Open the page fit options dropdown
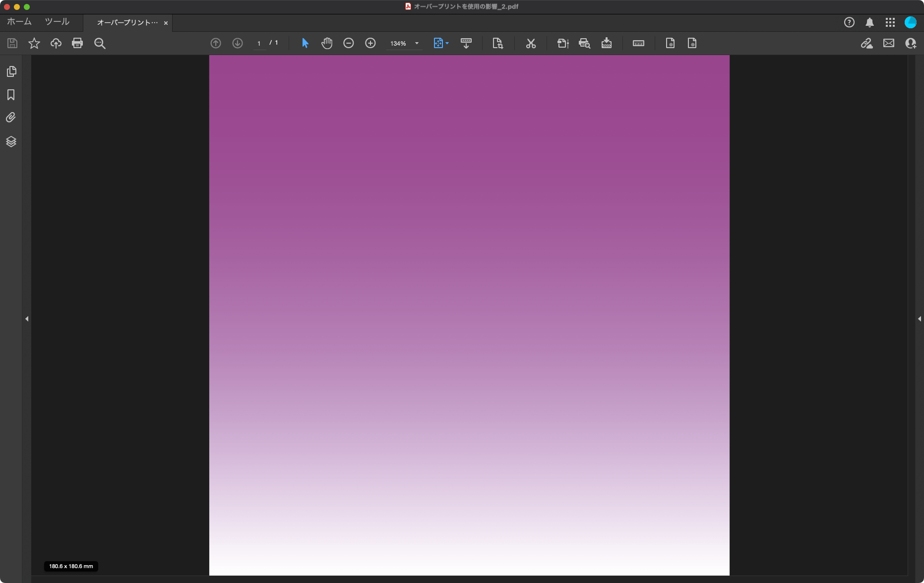This screenshot has width=924, height=583. coord(447,43)
